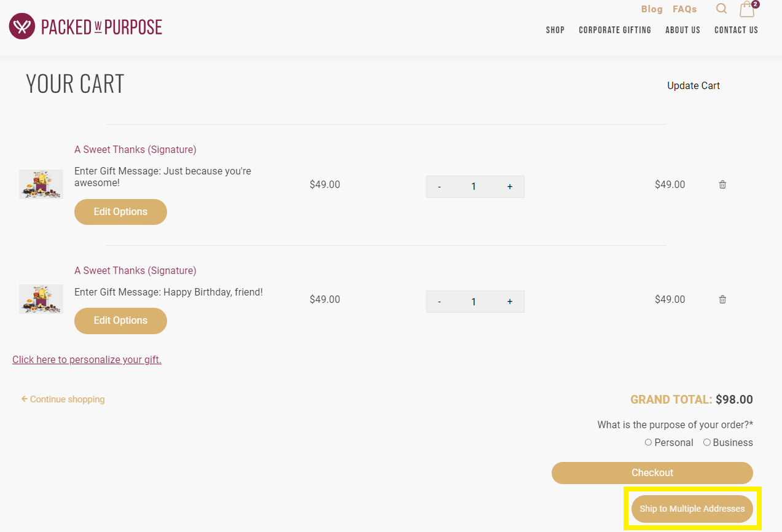Increase quantity of the birthday Sweet Thanks
Viewport: 782px width, 532px height.
[x=509, y=301]
